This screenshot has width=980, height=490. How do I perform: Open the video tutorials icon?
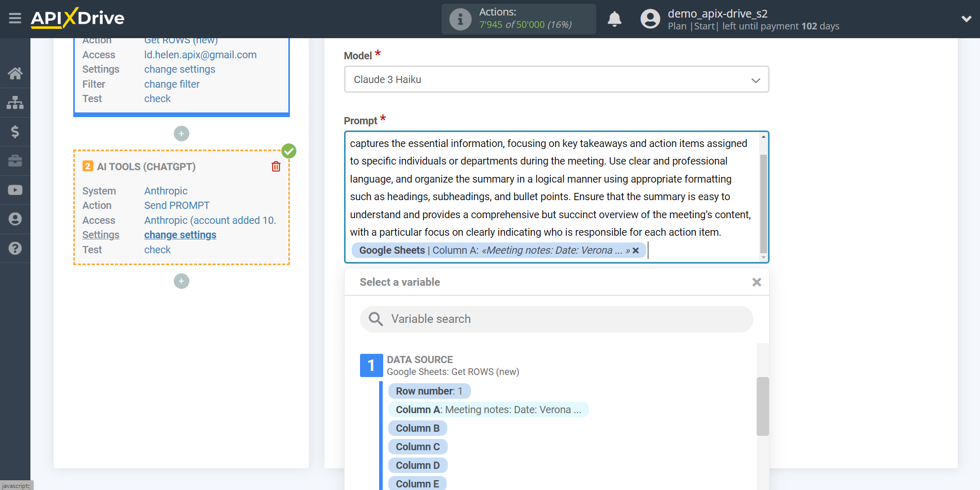point(15,190)
